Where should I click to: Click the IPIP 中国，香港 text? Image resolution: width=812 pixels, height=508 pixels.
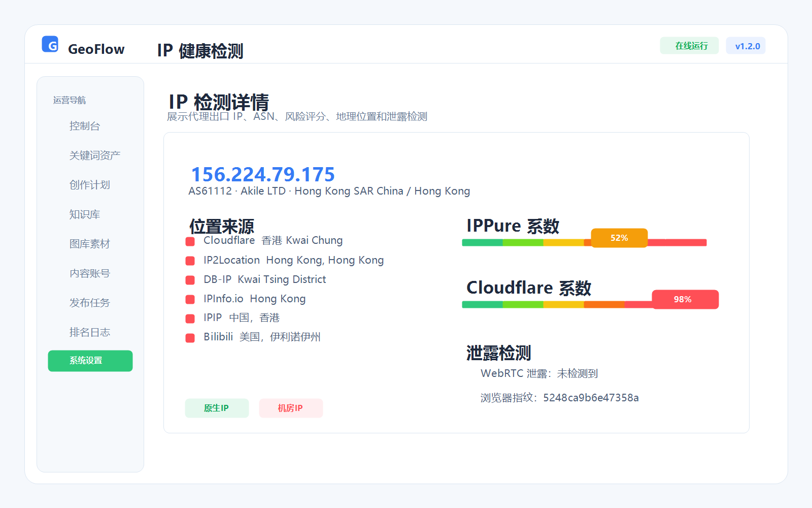242,318
